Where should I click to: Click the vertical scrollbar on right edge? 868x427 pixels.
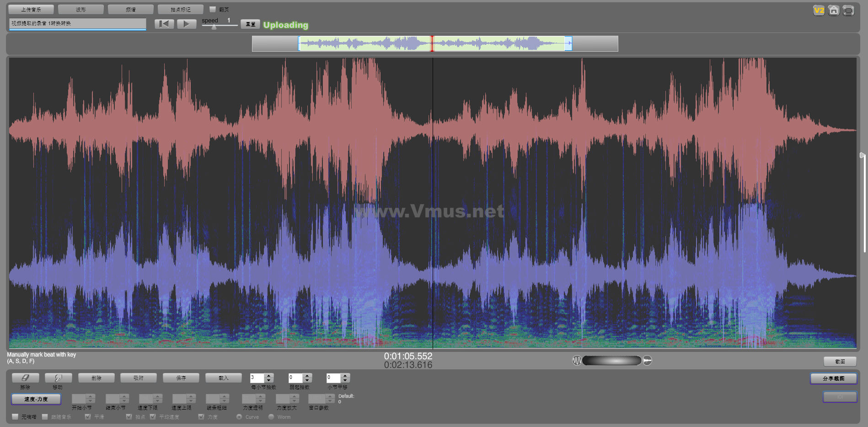[864, 204]
